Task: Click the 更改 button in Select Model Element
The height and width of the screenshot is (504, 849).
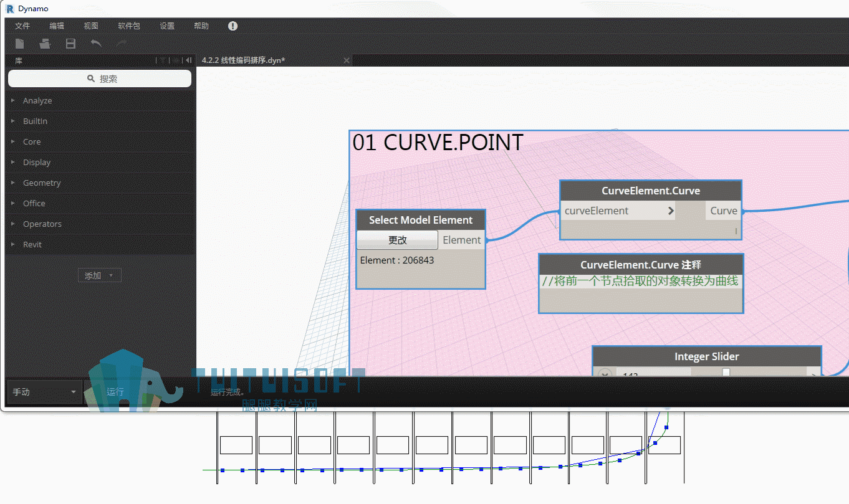Action: 397,240
